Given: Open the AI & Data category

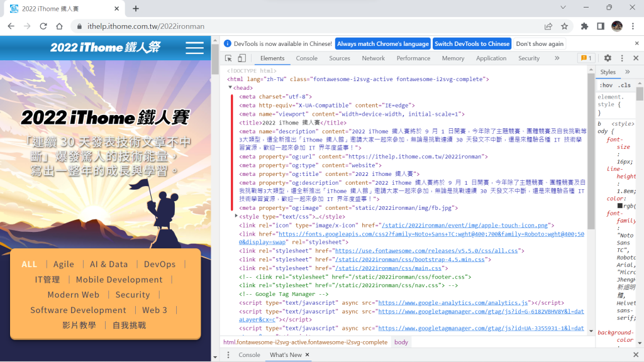Looking at the screenshot, I should (109, 265).
